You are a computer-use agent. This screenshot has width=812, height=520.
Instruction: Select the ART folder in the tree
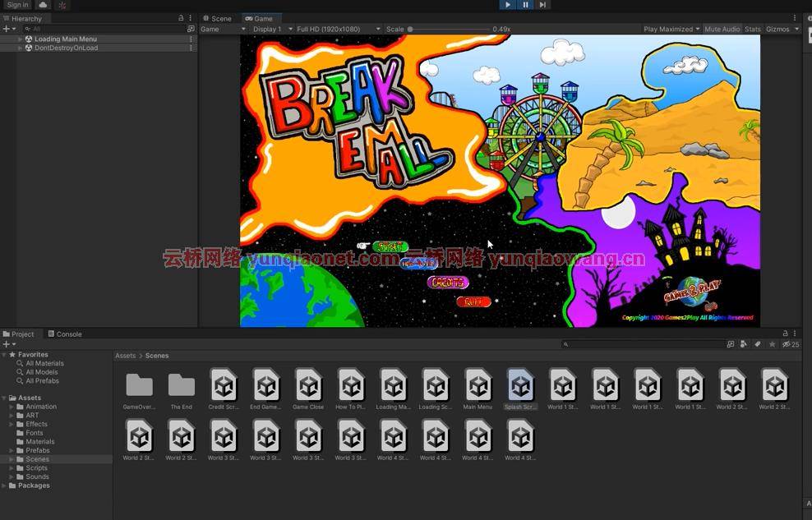pyautogui.click(x=32, y=416)
